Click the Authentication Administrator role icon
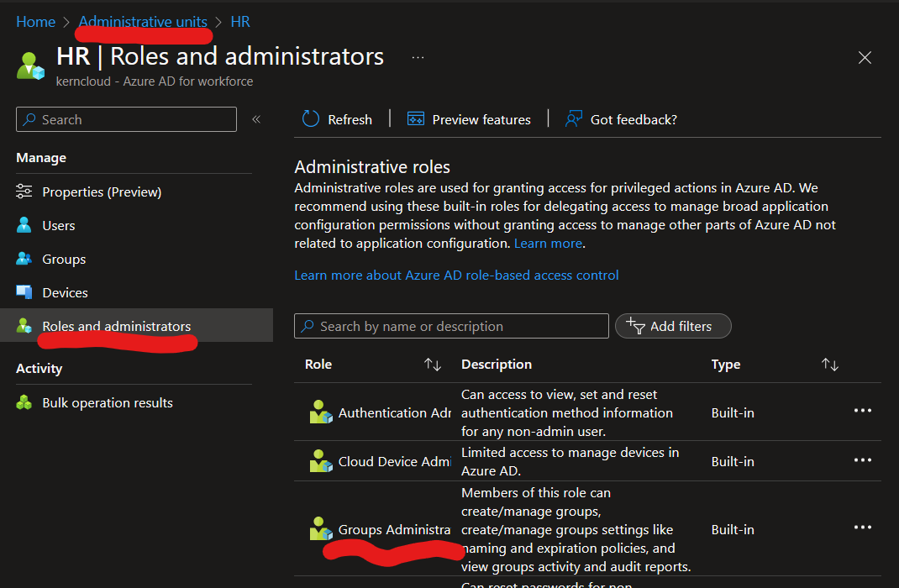This screenshot has height=588, width=899. pos(321,412)
